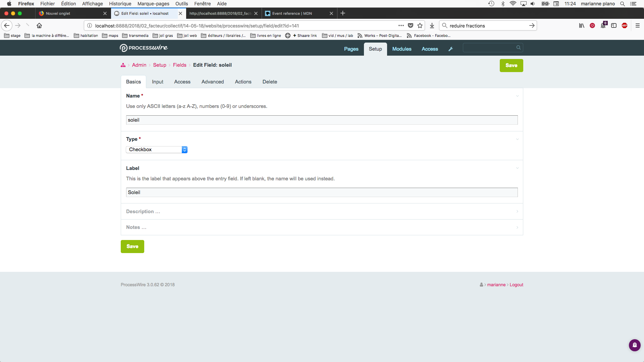Open the Type dropdown showing Checkbox

[157, 149]
